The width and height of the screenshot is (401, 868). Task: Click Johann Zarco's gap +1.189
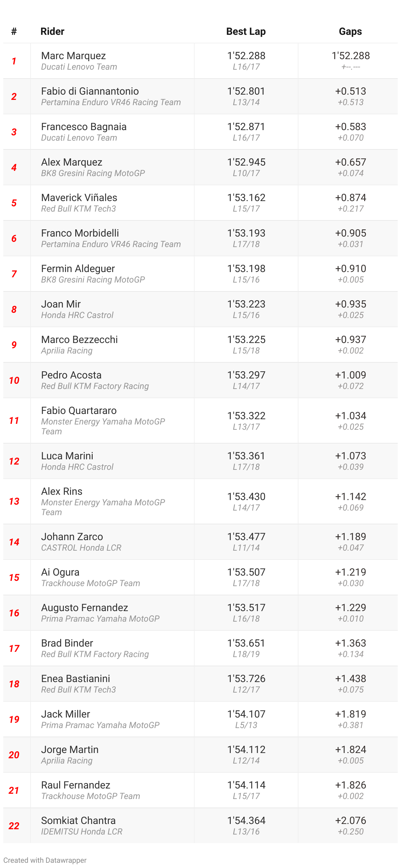point(350,537)
